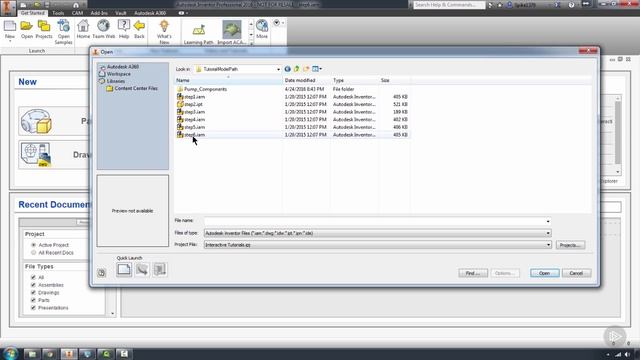Select Autodesk A360 in the locations pane
Image resolution: width=640 pixels, height=360 pixels.
tap(122, 67)
